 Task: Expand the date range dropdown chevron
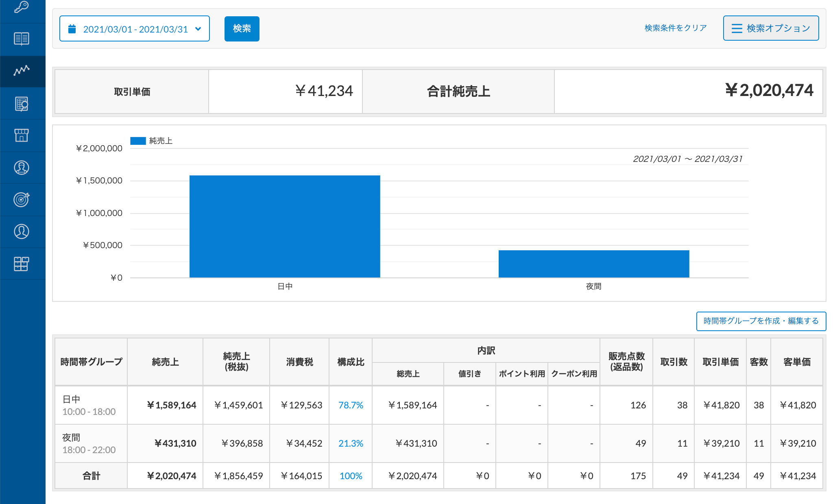(x=198, y=29)
